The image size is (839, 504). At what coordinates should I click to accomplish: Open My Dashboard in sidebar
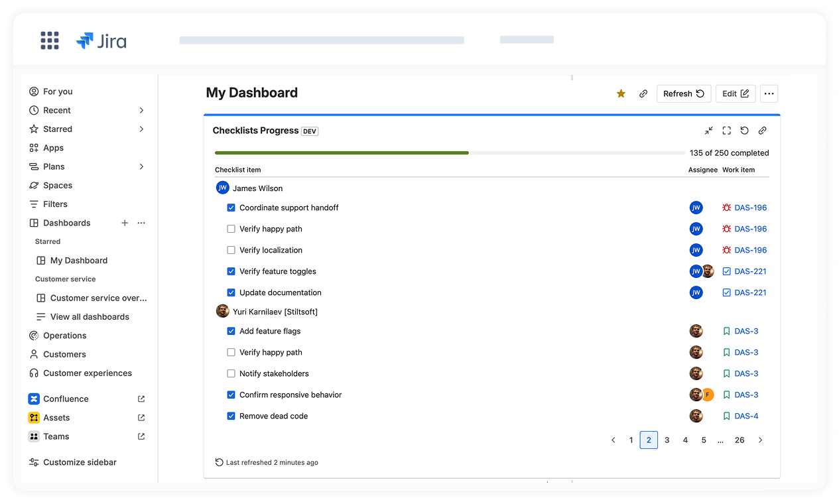pyautogui.click(x=78, y=261)
